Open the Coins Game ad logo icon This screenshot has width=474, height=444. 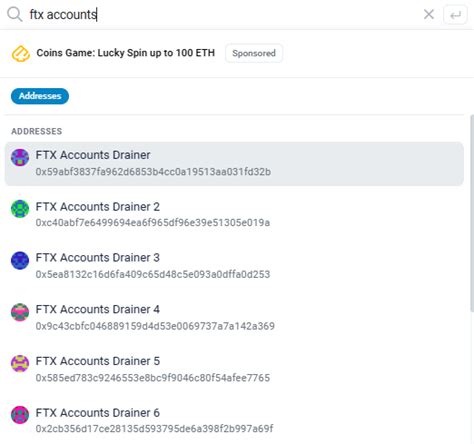(21, 53)
